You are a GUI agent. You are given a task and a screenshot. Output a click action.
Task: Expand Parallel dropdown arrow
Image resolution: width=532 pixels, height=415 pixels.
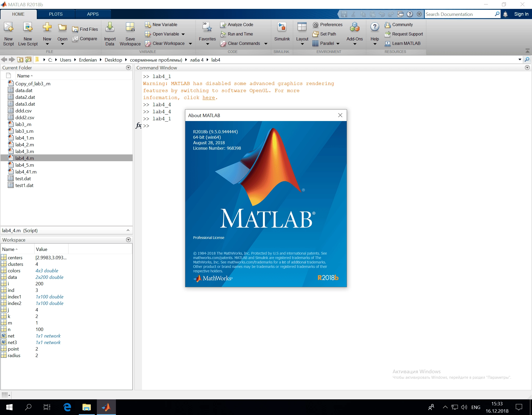[x=338, y=44]
